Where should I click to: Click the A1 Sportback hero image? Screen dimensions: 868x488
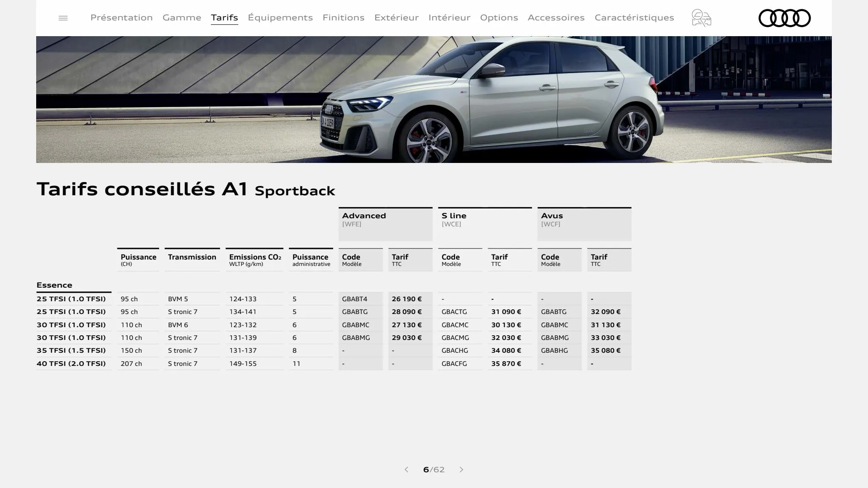coord(434,100)
